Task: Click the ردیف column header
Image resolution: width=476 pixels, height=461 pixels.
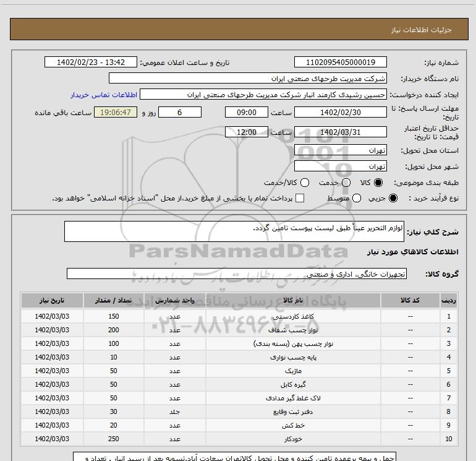Action: pos(449,301)
